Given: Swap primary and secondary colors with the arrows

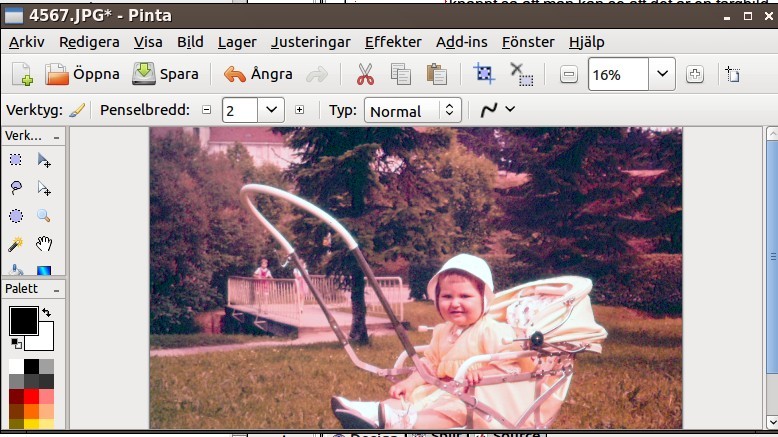Looking at the screenshot, I should tap(46, 312).
